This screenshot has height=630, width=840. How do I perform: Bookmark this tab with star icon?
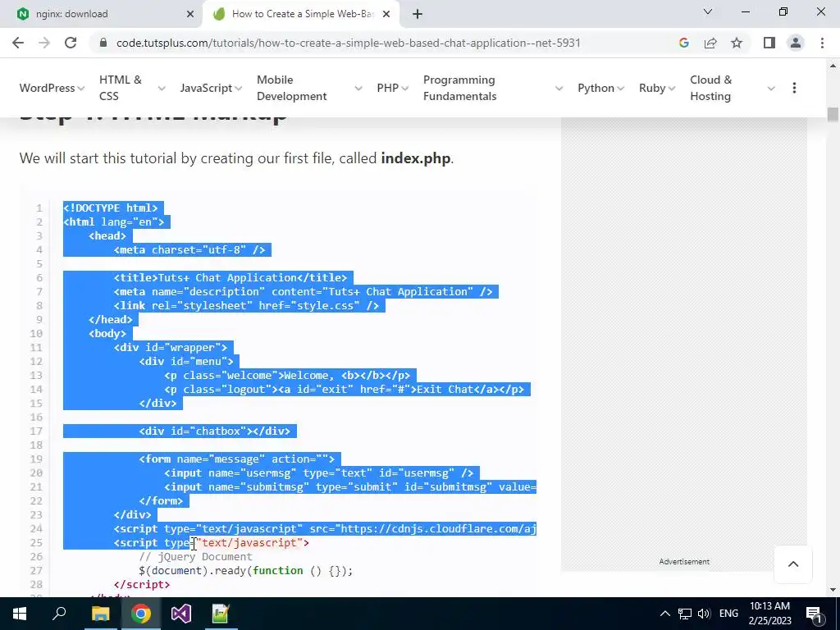(737, 43)
